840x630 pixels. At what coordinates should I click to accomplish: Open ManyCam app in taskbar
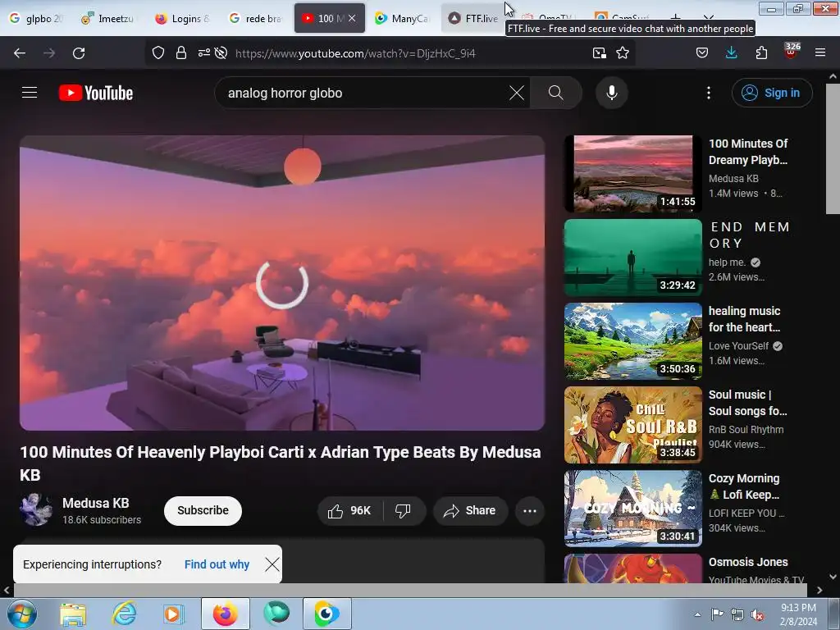click(327, 614)
